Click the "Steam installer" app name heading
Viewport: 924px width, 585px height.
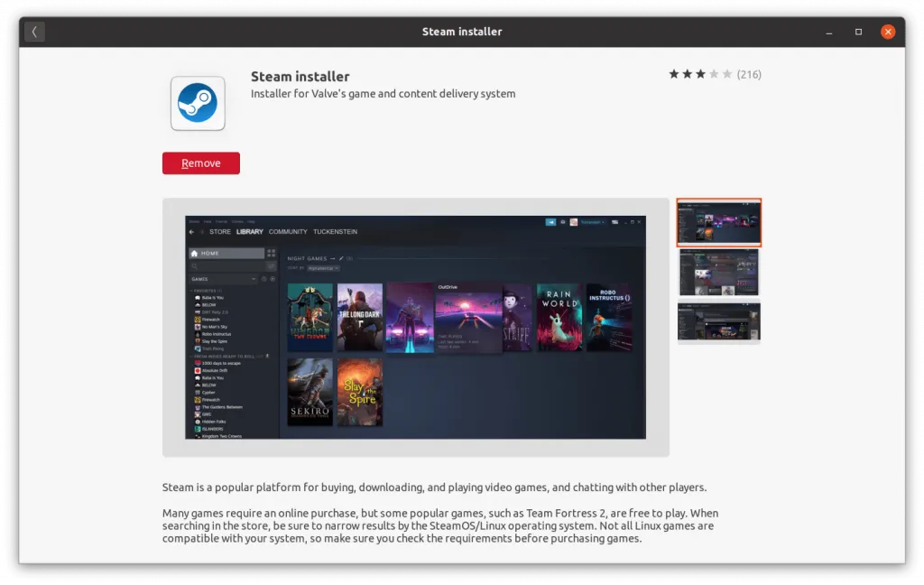pos(300,77)
